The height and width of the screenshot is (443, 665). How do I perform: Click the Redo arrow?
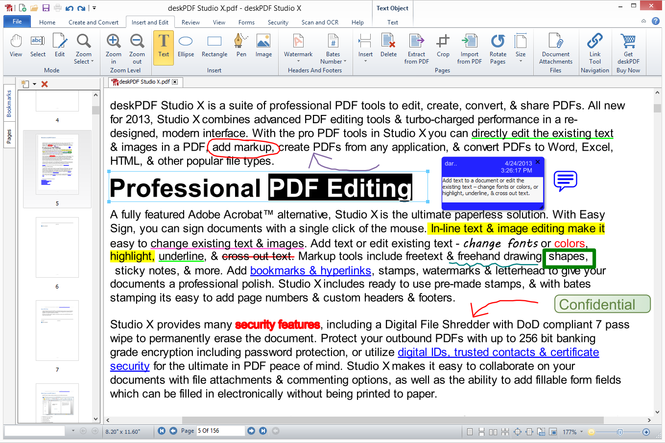click(x=81, y=8)
